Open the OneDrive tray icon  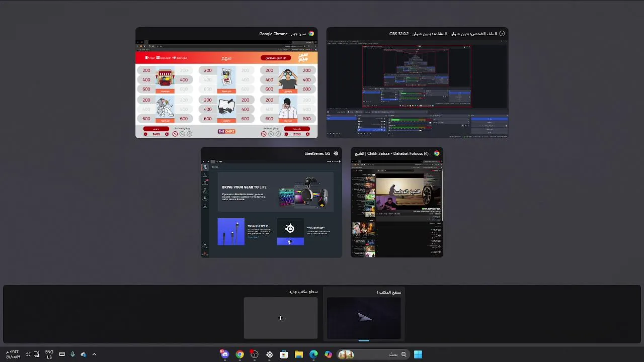coord(83,354)
